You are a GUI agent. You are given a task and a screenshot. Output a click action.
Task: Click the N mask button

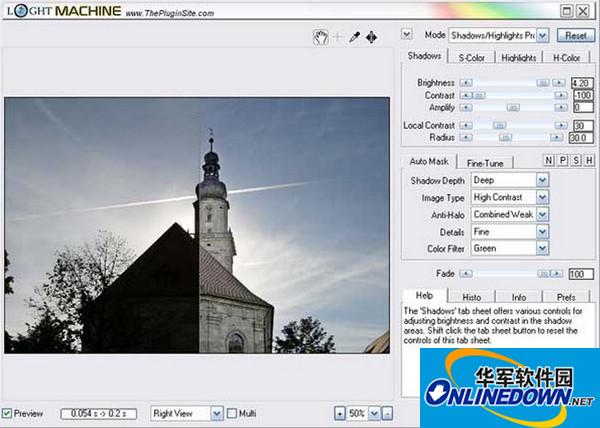coord(549,161)
